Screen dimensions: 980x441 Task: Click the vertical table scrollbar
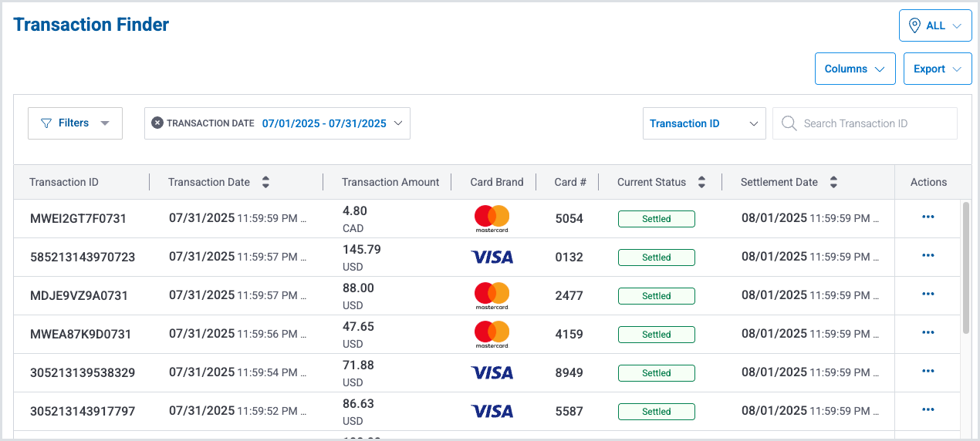966,268
